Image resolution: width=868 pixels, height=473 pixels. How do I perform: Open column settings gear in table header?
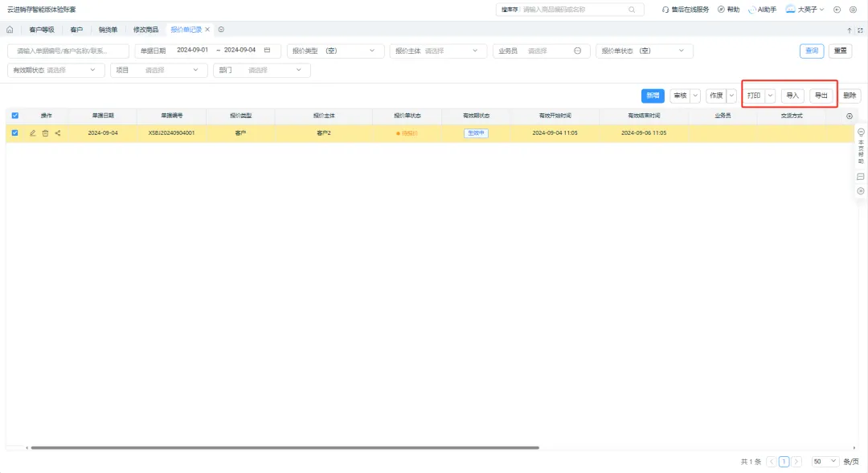click(850, 116)
